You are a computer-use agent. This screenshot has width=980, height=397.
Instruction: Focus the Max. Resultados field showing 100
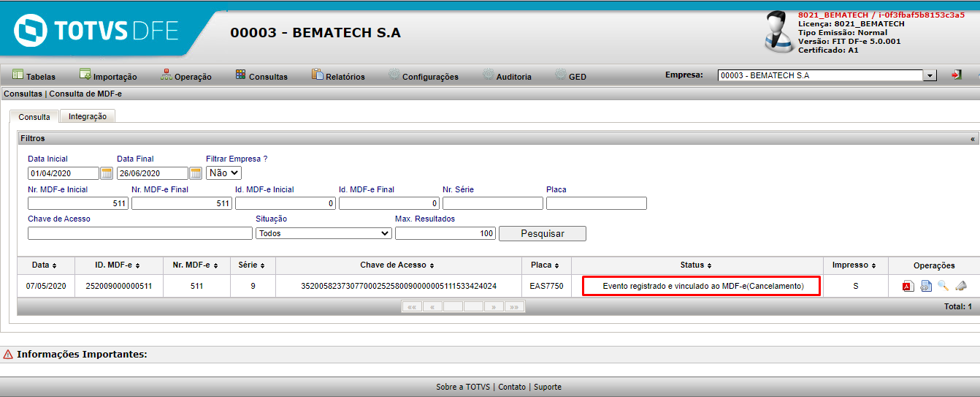[445, 233]
